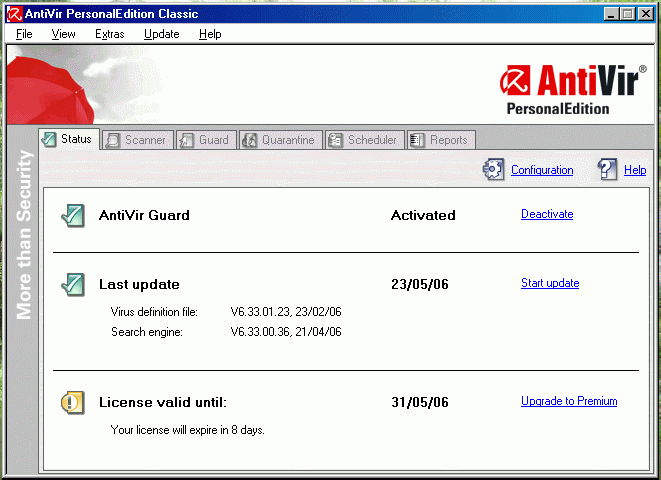Click the Upgrade to Premium link
This screenshot has height=480, width=661.
[569, 401]
